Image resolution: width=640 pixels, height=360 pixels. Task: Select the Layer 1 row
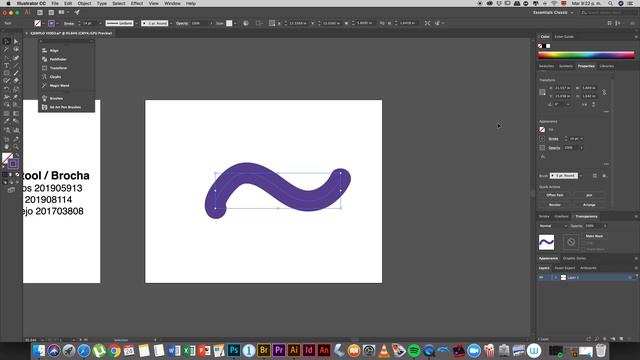587,278
